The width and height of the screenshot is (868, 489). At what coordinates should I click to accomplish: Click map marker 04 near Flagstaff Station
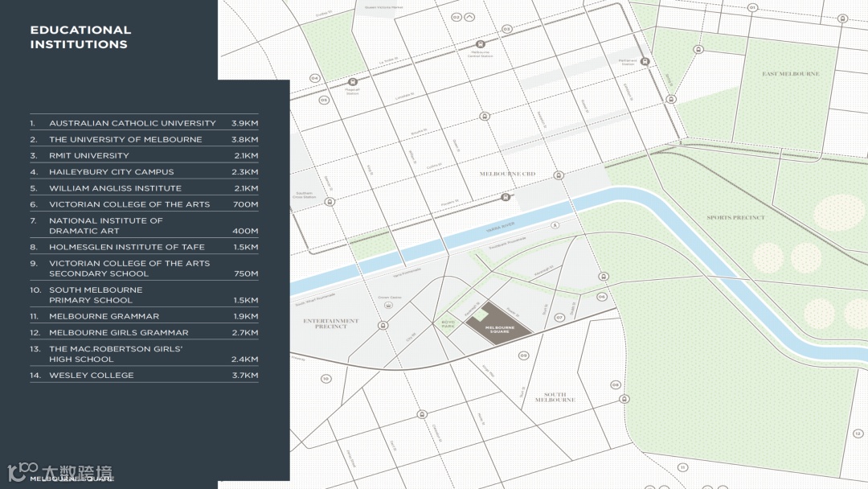tap(314, 78)
